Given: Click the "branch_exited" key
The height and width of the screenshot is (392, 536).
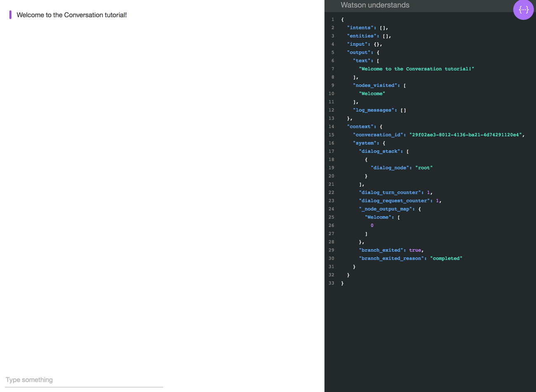Looking at the screenshot, I should 381,250.
